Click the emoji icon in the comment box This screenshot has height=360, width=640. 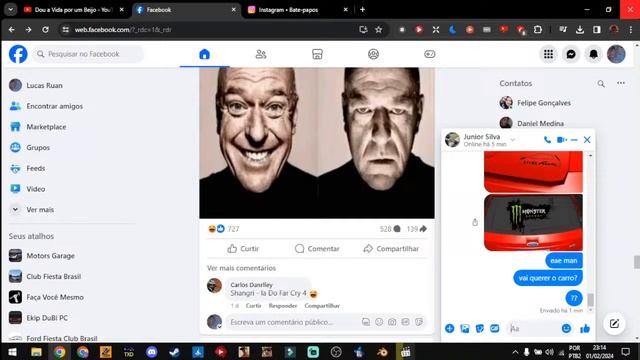[x=379, y=322]
